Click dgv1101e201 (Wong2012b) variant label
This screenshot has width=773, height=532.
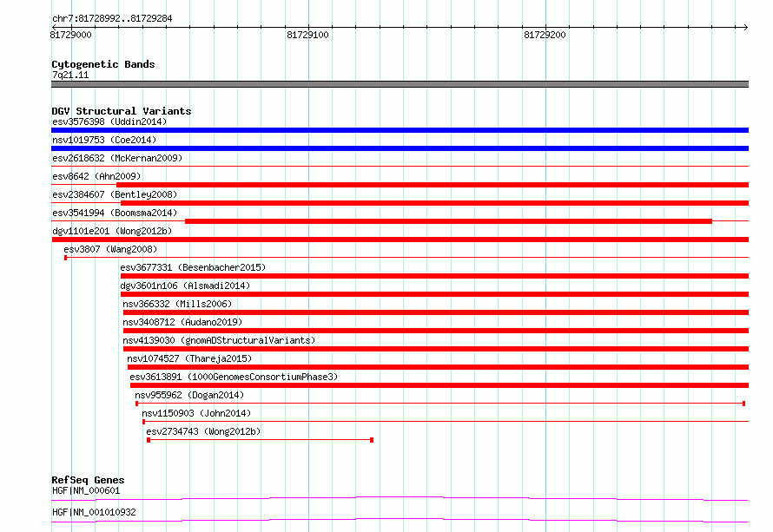(112, 231)
